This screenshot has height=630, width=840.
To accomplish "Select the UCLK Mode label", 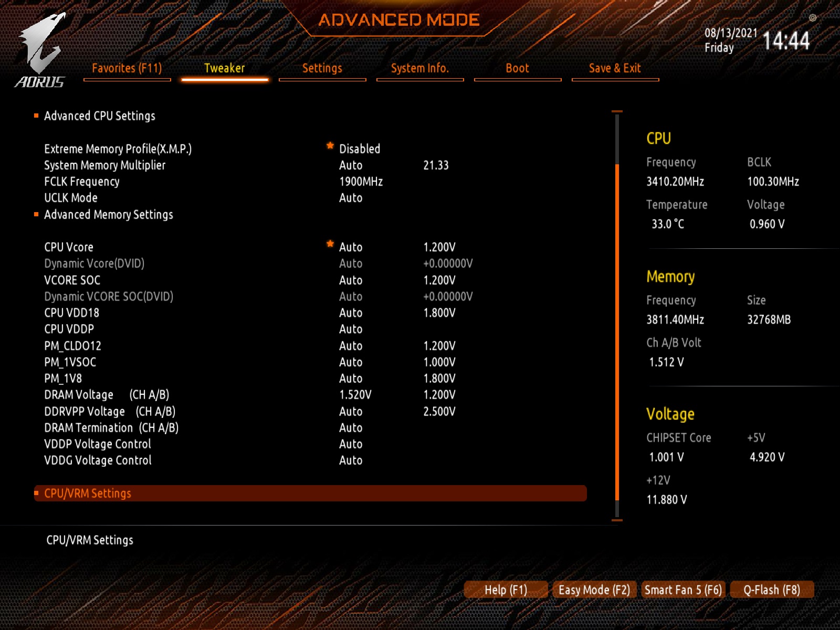I will (71, 197).
